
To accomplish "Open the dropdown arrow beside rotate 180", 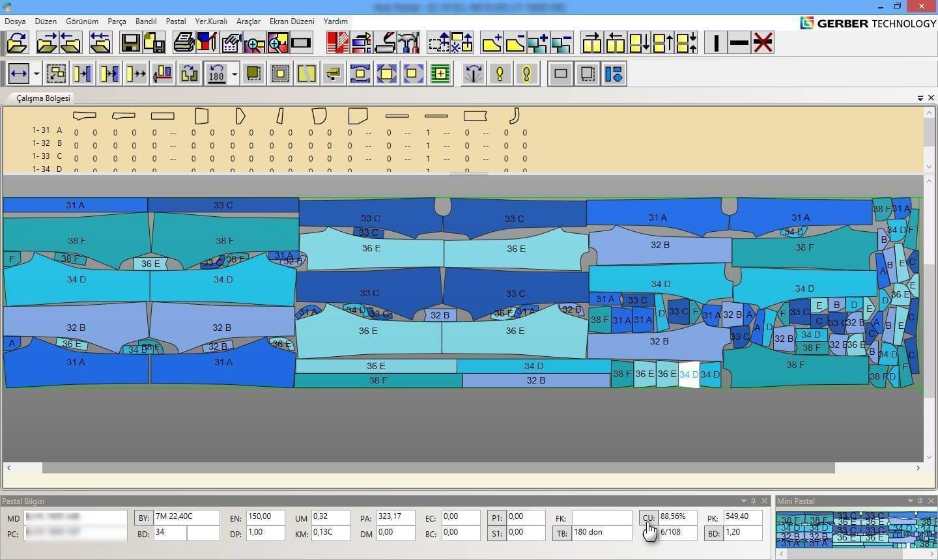I will (x=234, y=74).
